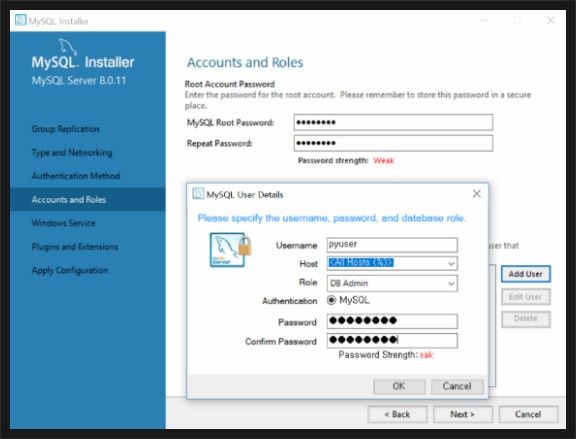This screenshot has width=576, height=439.
Task: Open the Host dropdown arrow
Action: point(451,263)
